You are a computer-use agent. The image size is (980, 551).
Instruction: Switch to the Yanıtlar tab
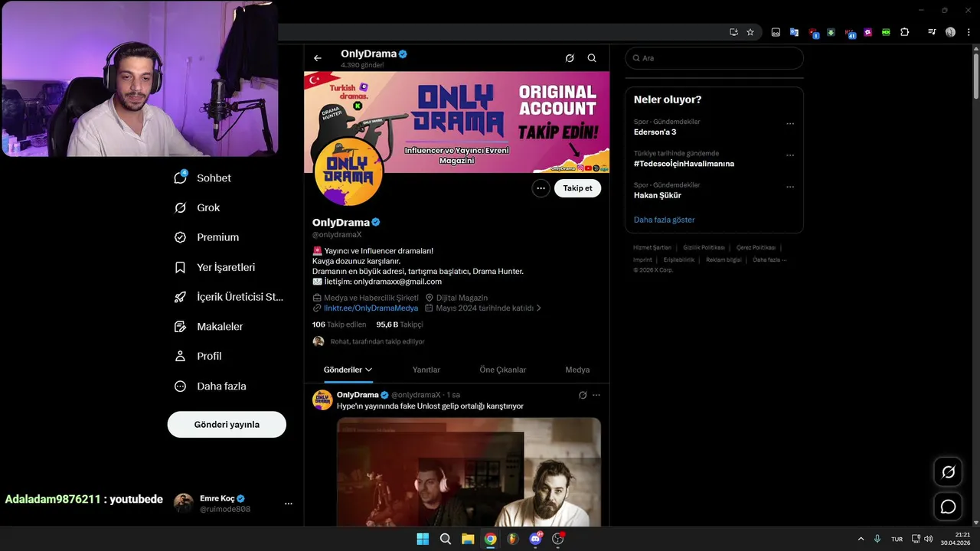tap(426, 370)
